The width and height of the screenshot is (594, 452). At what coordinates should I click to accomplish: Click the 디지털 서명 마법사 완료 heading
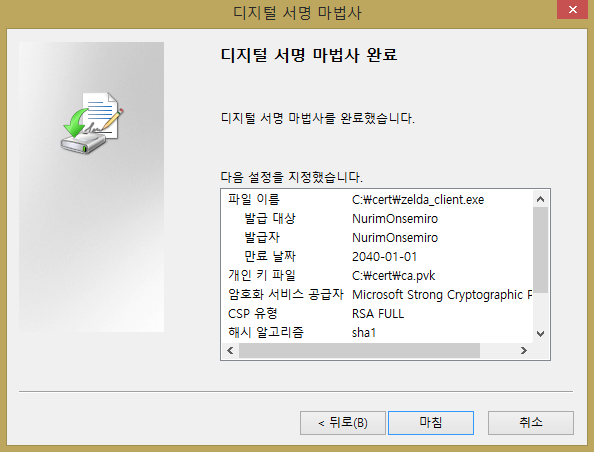pyautogui.click(x=309, y=55)
